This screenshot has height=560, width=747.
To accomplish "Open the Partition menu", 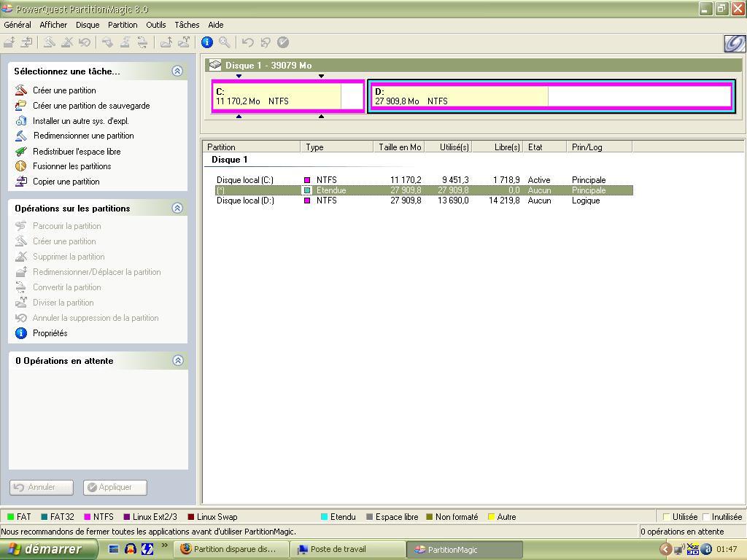I will pyautogui.click(x=123, y=25).
